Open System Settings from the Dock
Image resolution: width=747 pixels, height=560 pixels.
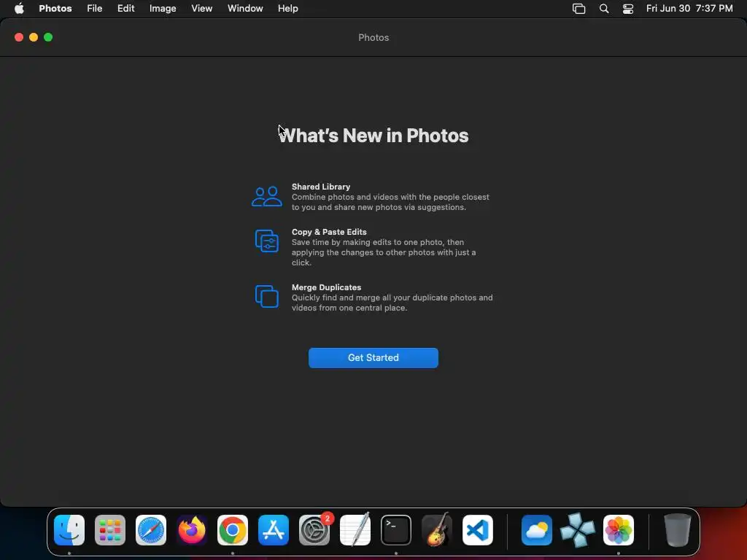(314, 530)
